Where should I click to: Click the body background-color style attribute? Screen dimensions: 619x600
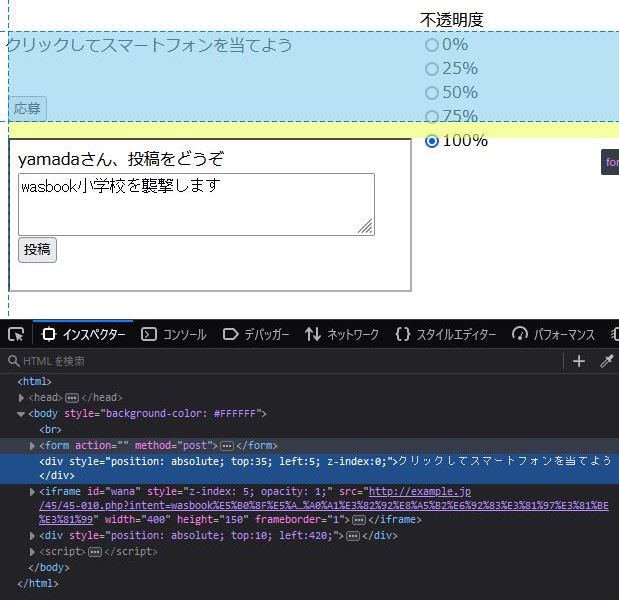pos(162,414)
